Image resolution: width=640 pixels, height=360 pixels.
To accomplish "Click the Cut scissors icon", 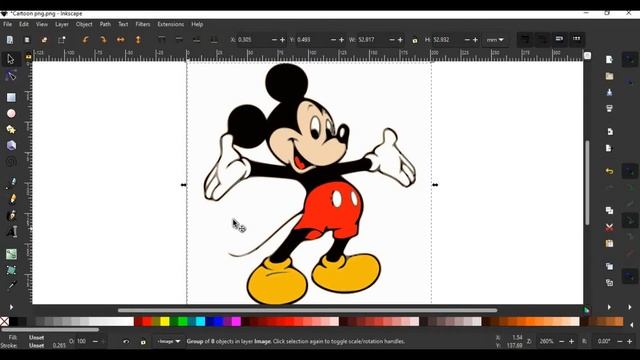I will (609, 227).
